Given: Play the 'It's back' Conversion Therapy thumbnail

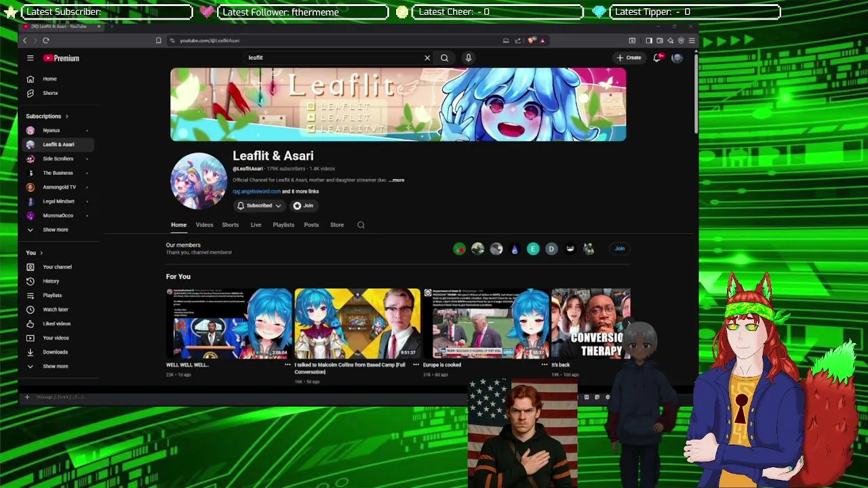Looking at the screenshot, I should coord(591,323).
